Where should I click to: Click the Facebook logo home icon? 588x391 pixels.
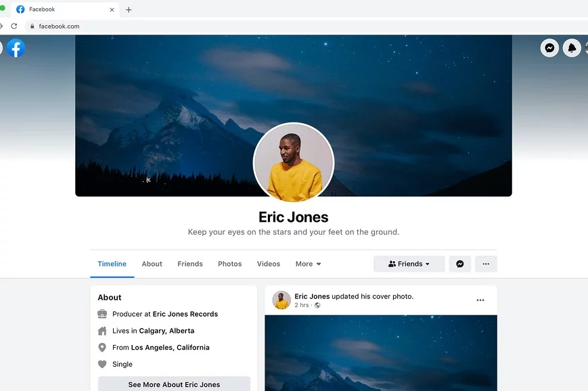[16, 48]
